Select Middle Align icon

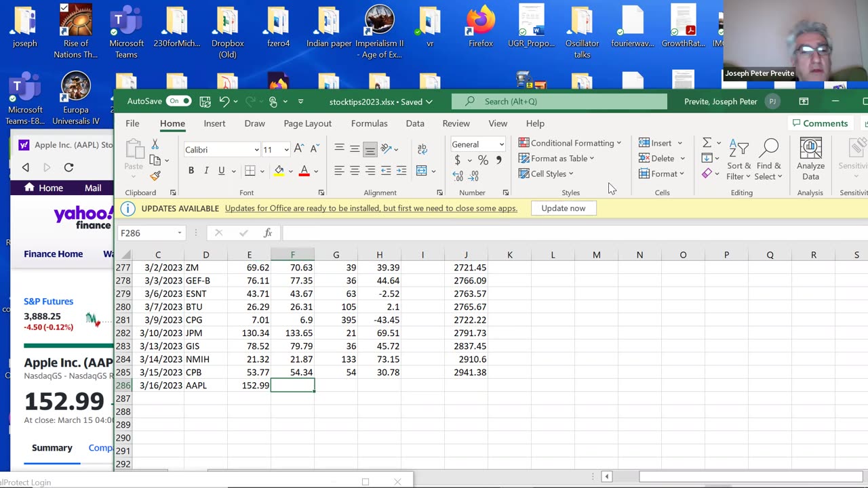(x=355, y=149)
